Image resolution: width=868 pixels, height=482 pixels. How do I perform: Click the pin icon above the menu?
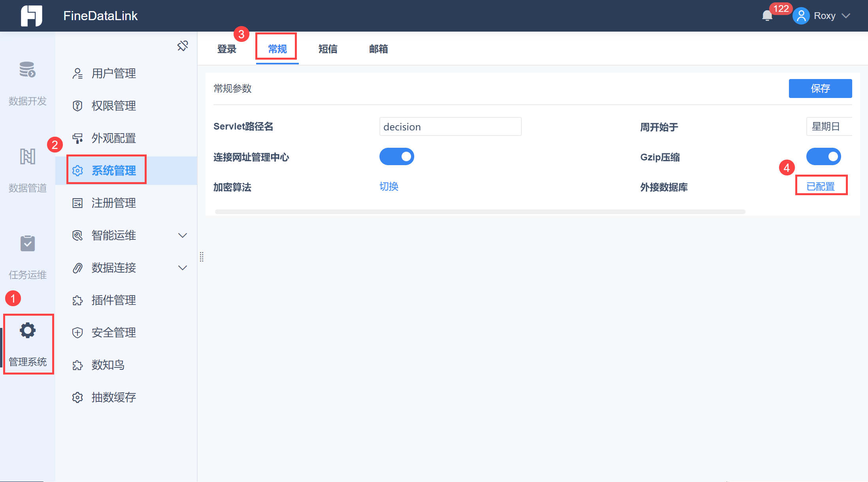(x=182, y=46)
